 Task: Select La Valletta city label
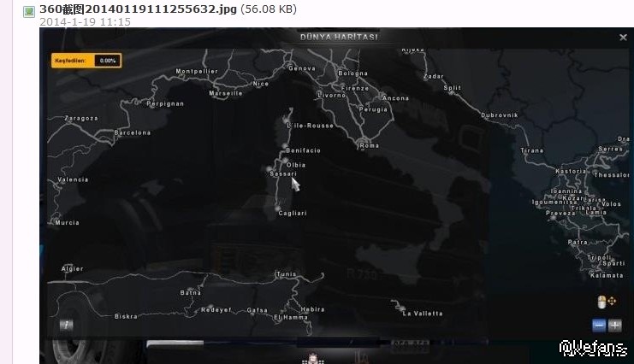click(x=423, y=314)
